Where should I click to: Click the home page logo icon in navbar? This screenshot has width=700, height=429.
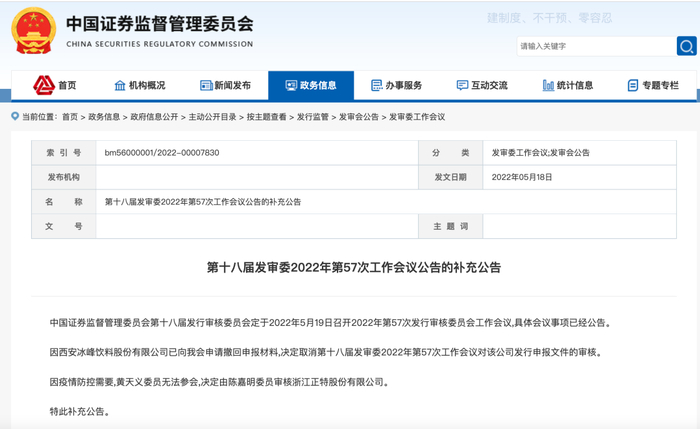43,85
